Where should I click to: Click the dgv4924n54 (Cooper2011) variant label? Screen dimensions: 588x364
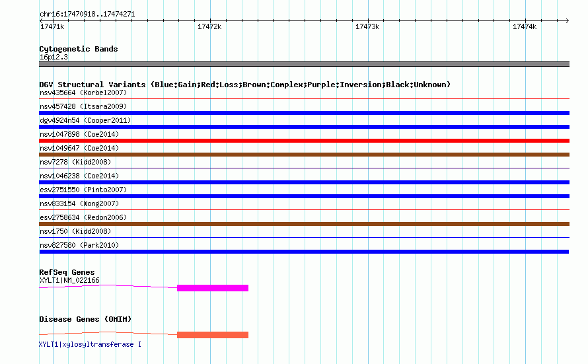pos(85,120)
